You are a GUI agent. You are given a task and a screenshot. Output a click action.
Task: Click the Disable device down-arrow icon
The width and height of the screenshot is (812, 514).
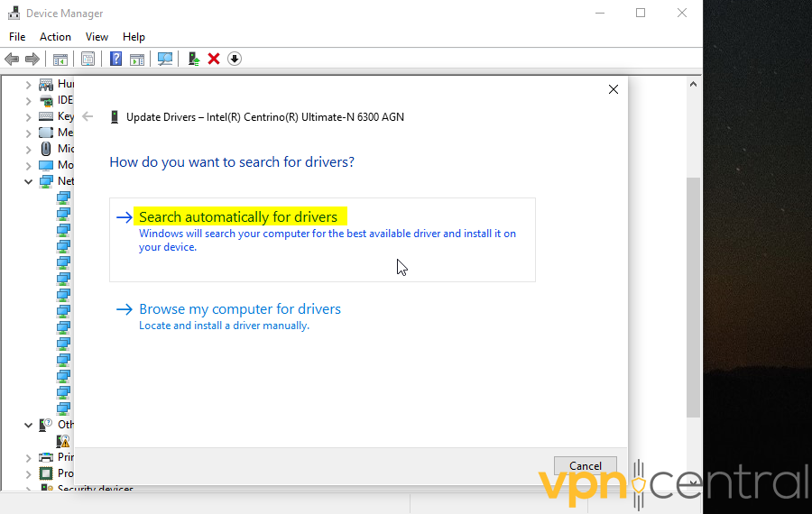click(x=234, y=59)
